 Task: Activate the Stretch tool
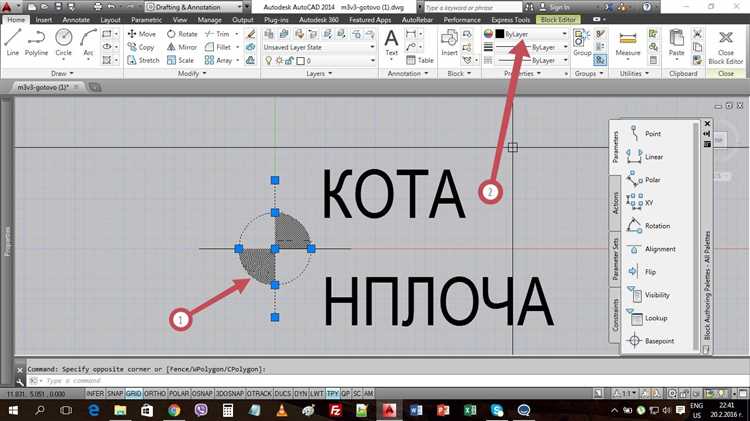[x=143, y=60]
